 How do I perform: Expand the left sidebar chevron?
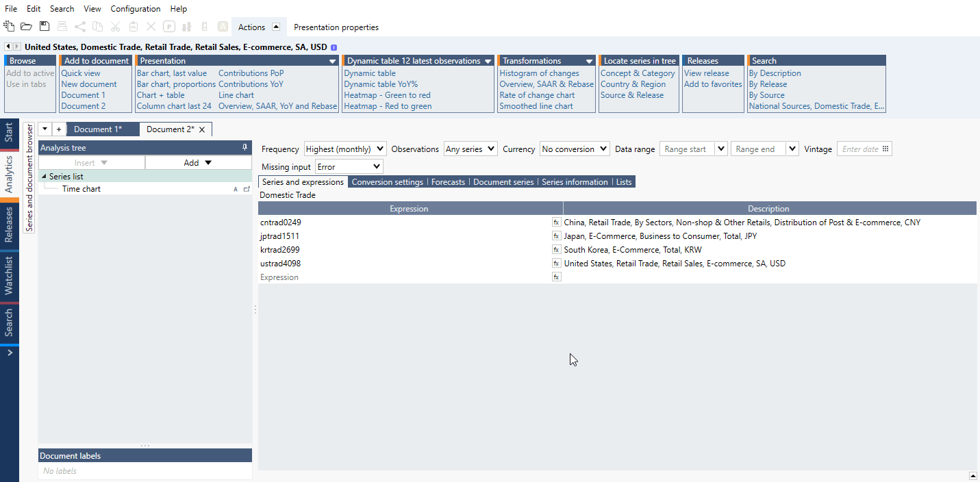(x=10, y=353)
